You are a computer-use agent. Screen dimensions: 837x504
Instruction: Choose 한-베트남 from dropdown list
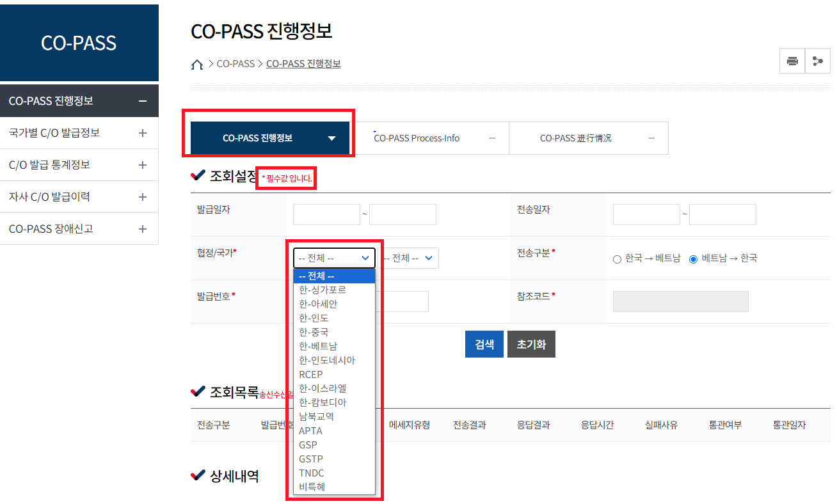point(334,346)
